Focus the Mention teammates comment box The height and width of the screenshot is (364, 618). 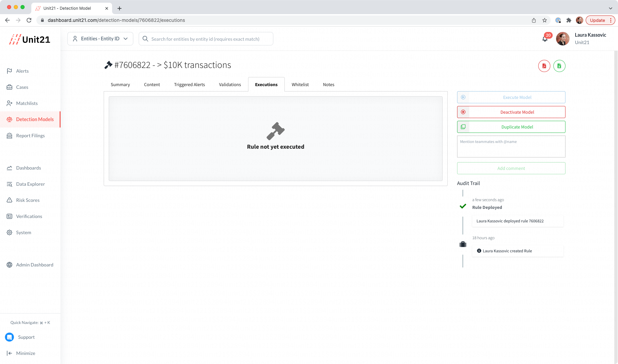(x=511, y=146)
